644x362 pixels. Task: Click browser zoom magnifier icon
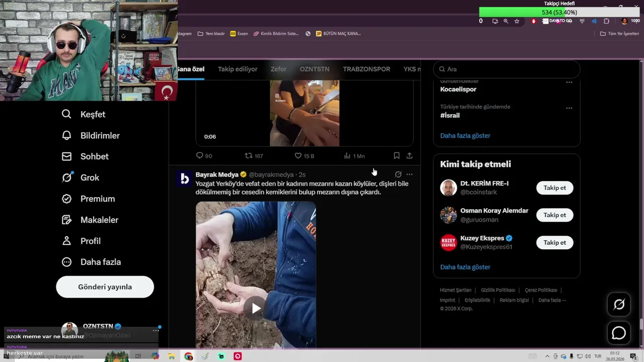tap(506, 21)
